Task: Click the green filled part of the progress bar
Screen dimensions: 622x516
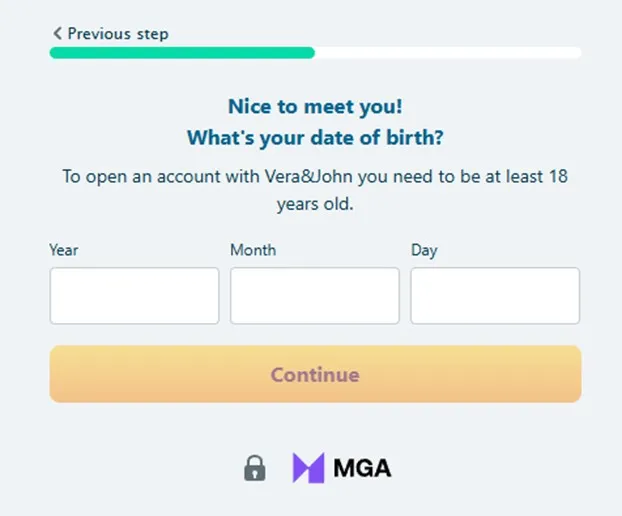Action: 182,53
